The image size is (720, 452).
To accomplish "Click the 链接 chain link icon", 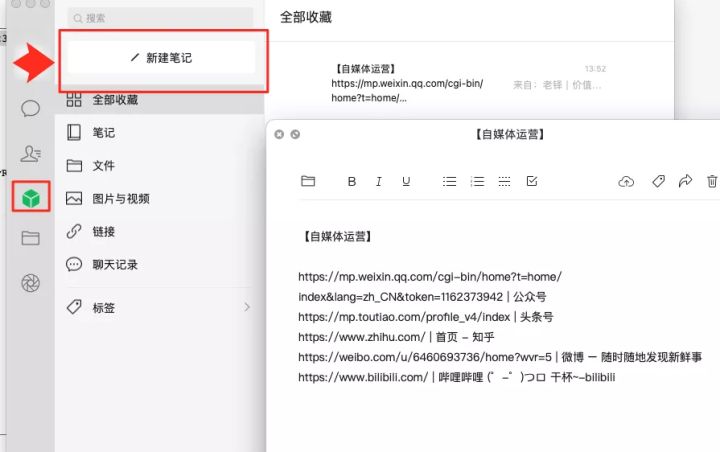I will [x=74, y=231].
